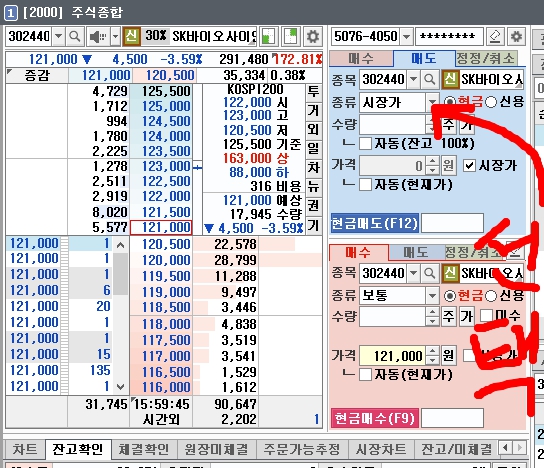Image resolution: width=544 pixels, height=468 pixels.
Task: Open the sell panel 종목 302440 dropdown
Action: (414, 79)
